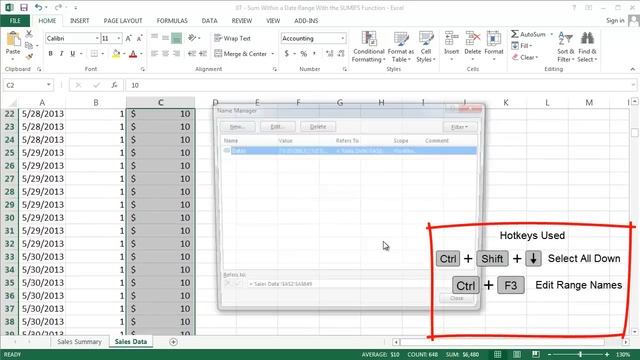Click the Merge & Center button

click(x=241, y=53)
